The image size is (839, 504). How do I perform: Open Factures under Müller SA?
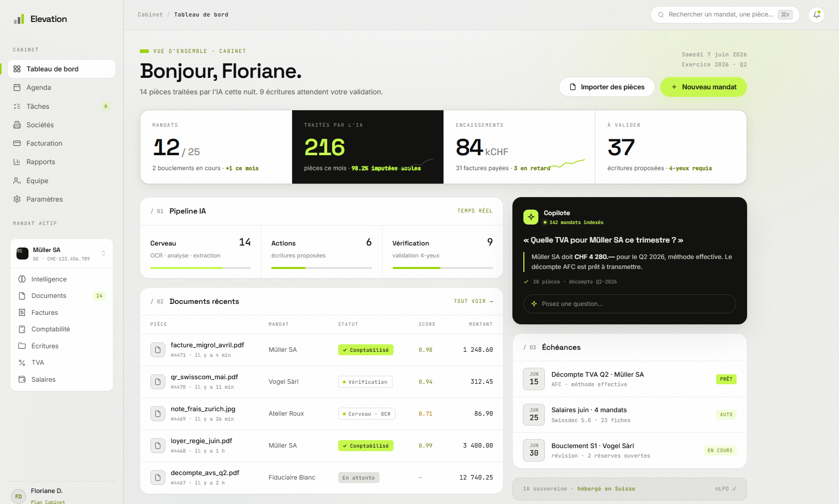tap(61, 312)
